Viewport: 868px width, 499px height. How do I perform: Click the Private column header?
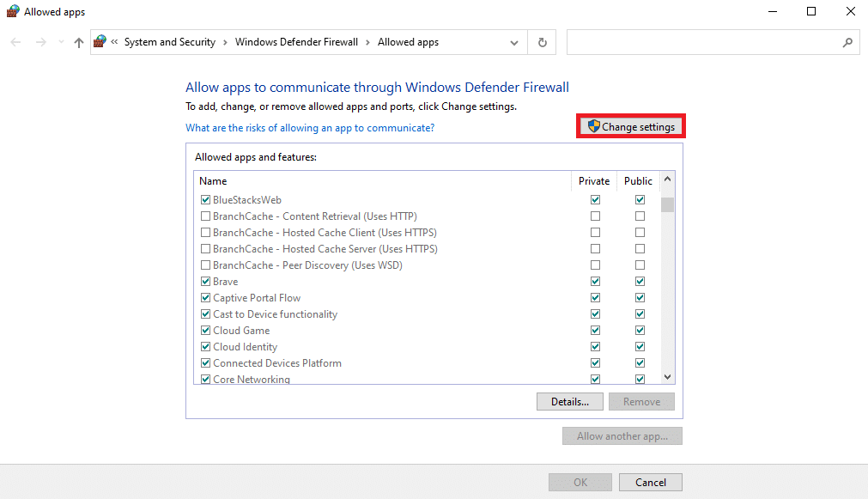pos(594,181)
